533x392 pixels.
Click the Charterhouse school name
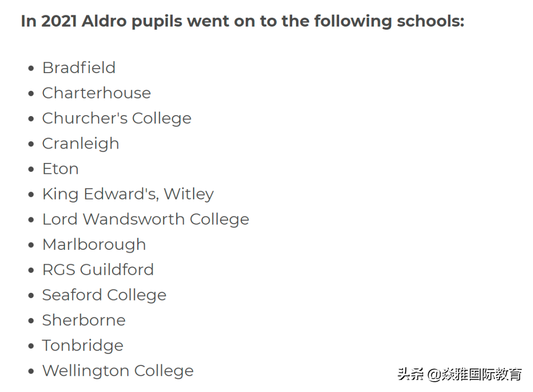pyautogui.click(x=96, y=93)
